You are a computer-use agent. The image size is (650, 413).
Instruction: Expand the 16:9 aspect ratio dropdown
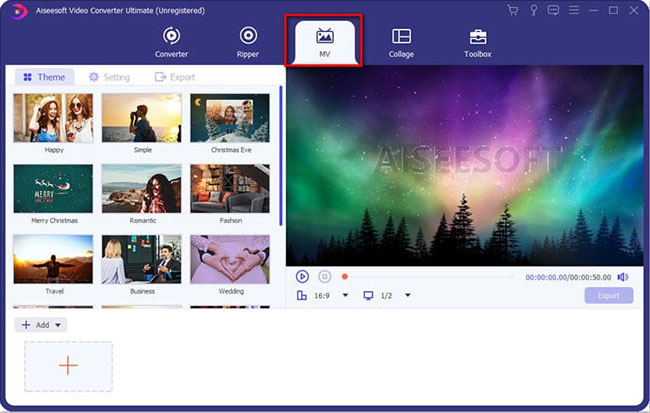point(345,295)
